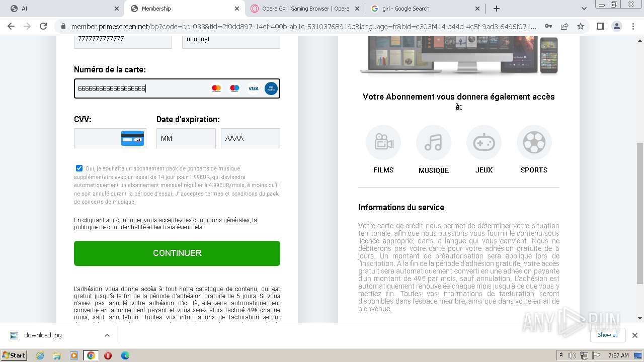
Task: Click the MM expiration month field
Action: (x=186, y=138)
